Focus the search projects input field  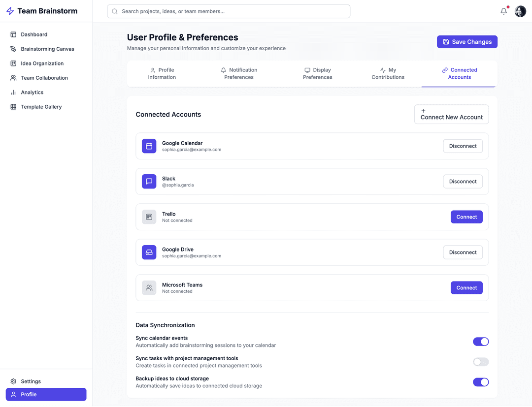click(x=229, y=11)
